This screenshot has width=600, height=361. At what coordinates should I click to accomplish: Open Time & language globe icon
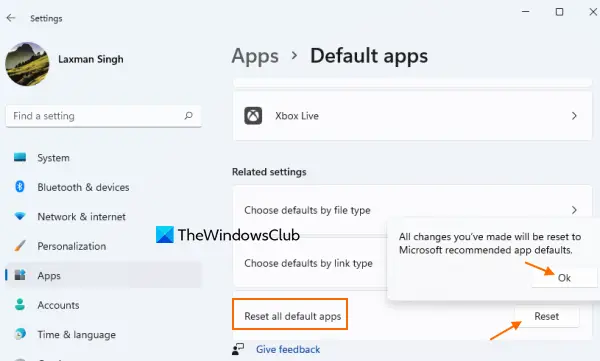(20, 334)
